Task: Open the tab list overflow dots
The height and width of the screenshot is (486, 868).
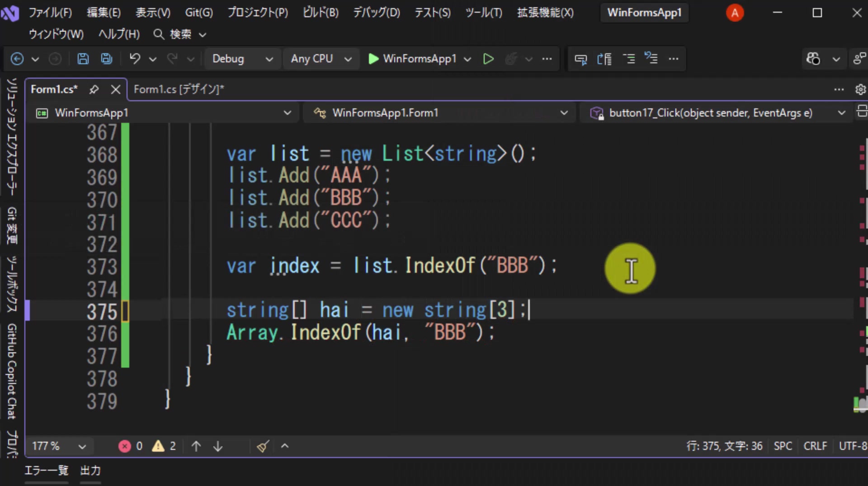Action: (839, 89)
